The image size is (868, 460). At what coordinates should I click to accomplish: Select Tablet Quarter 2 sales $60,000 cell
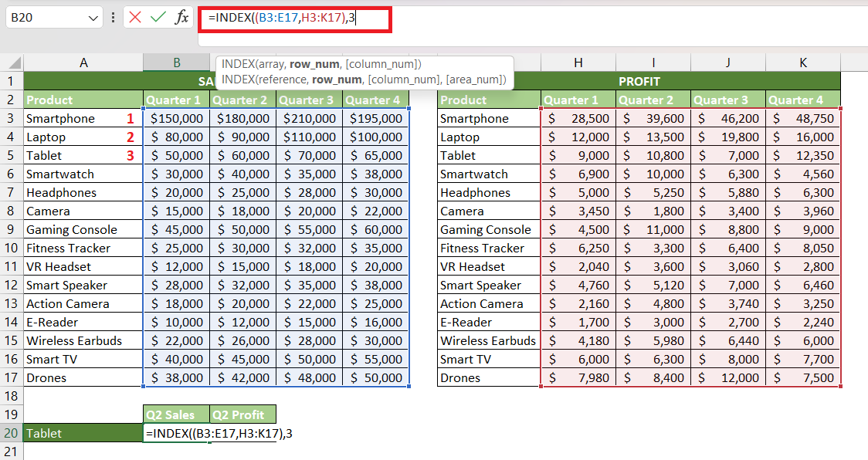pyautogui.click(x=243, y=156)
